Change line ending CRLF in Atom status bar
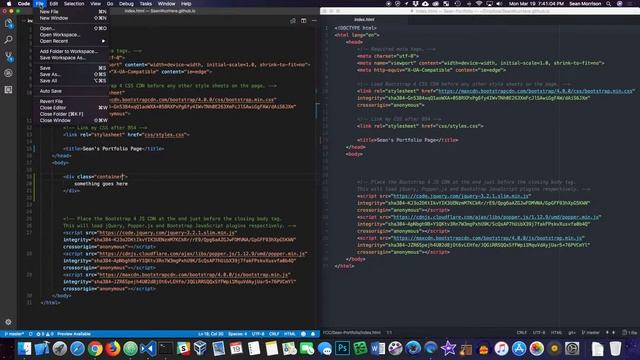Screen dimensions: 640x360 [522, 333]
